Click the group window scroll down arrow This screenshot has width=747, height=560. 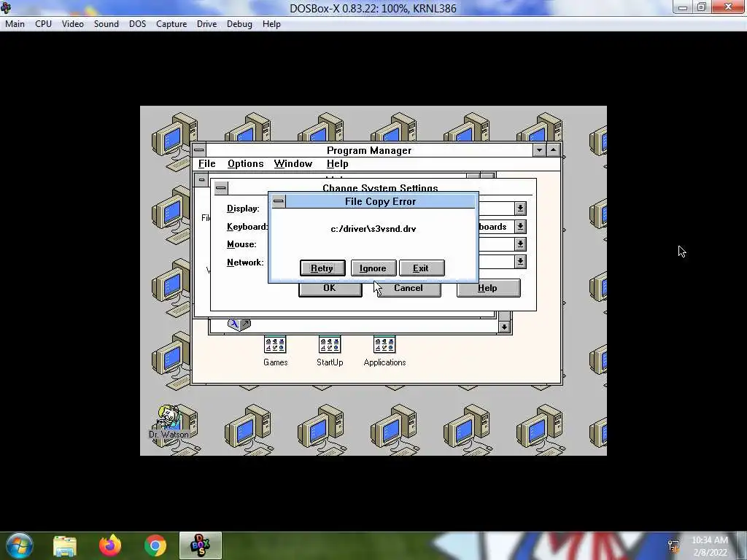504,327
